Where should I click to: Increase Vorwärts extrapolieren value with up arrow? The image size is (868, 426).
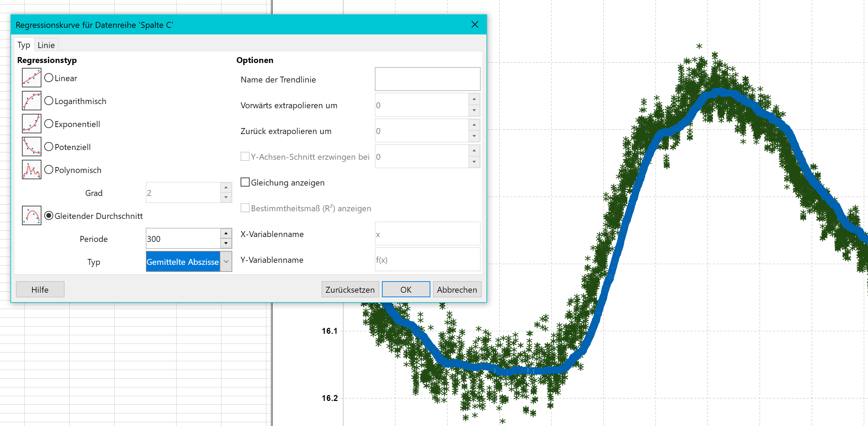474,99
